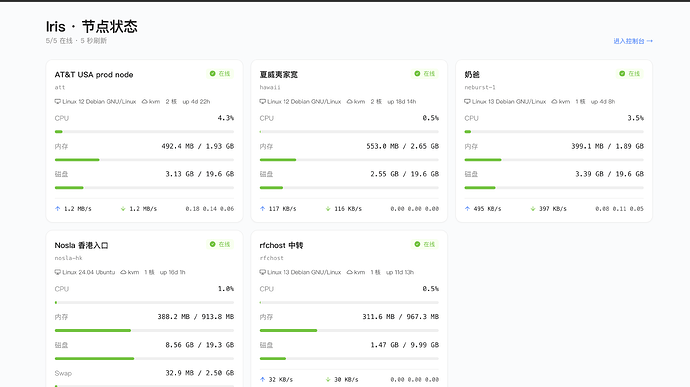
Task: Click the online status icon on AT&T card
Action: click(x=213, y=74)
